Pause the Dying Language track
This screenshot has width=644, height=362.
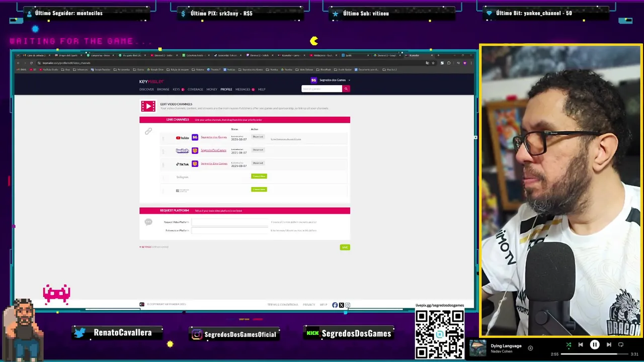pos(595,345)
